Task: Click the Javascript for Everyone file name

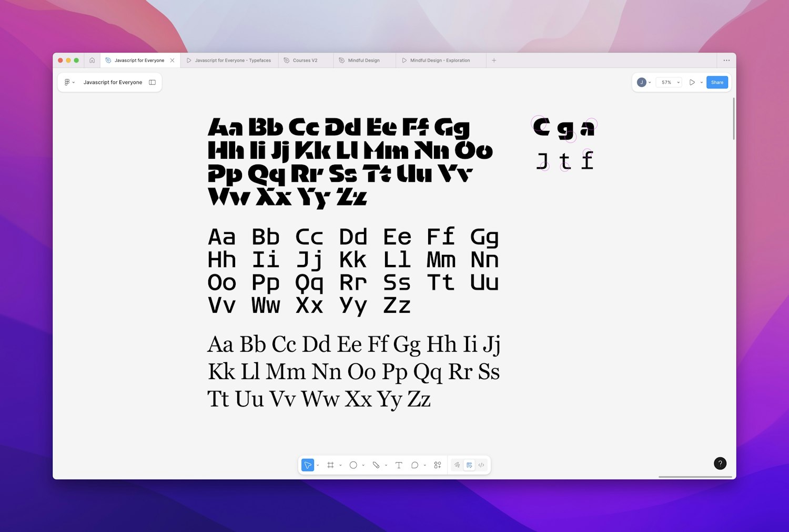Action: click(113, 82)
